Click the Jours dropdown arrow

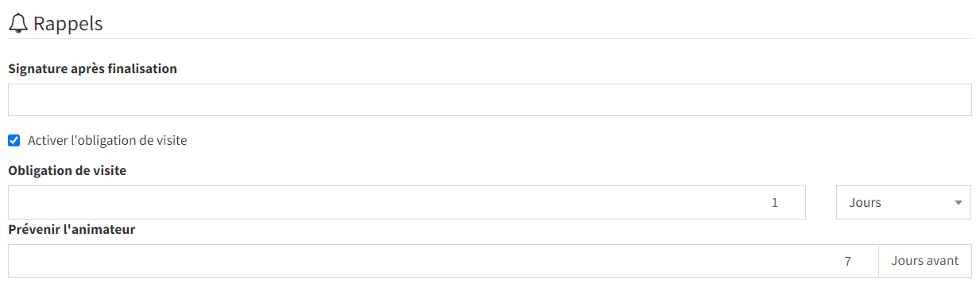point(958,203)
